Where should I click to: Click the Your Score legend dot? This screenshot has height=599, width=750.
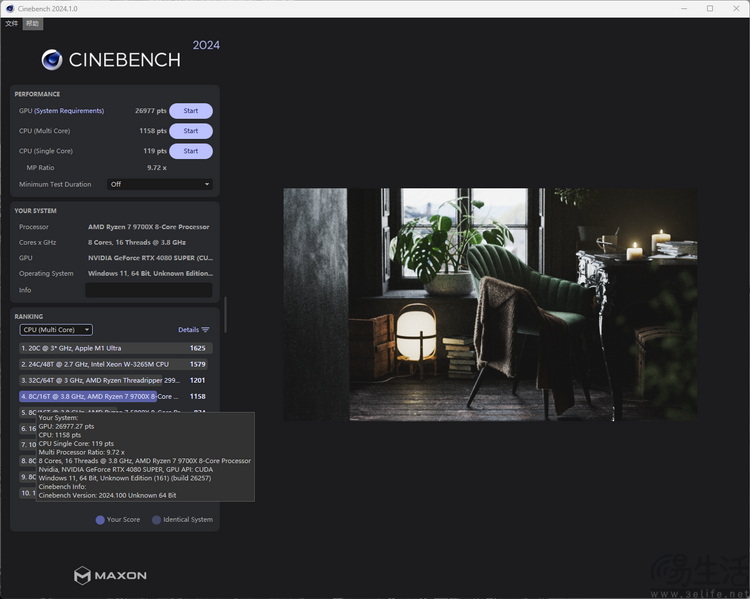click(100, 520)
